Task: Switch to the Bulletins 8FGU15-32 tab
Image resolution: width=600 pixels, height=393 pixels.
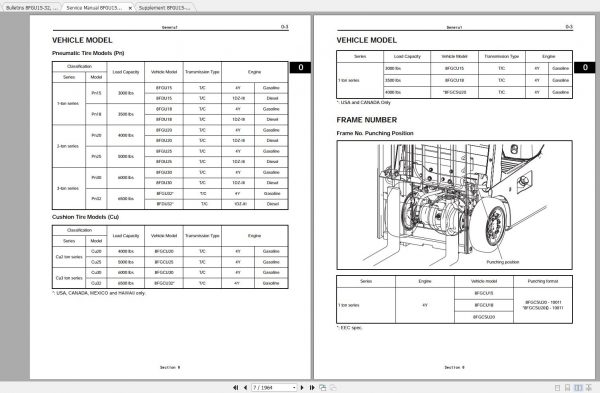Action: (32, 8)
